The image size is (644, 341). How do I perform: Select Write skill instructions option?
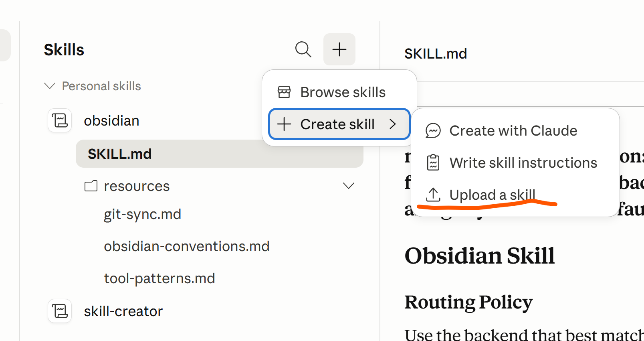pyautogui.click(x=523, y=163)
